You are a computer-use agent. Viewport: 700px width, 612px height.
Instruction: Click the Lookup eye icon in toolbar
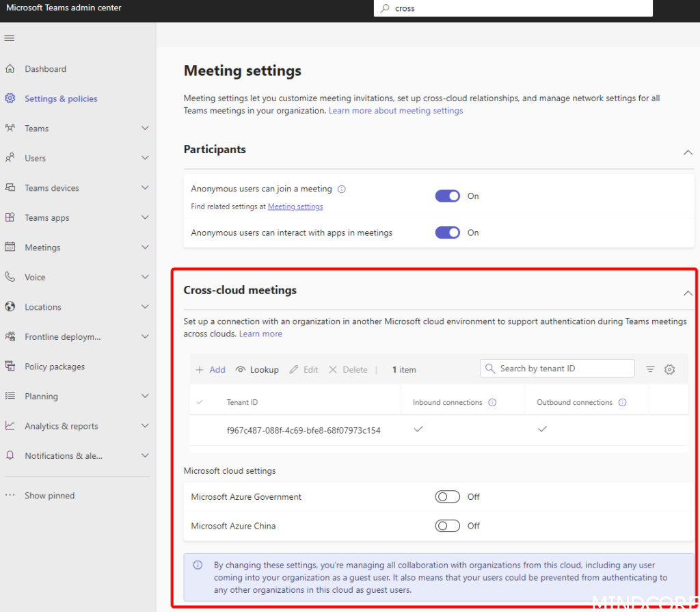coord(241,370)
